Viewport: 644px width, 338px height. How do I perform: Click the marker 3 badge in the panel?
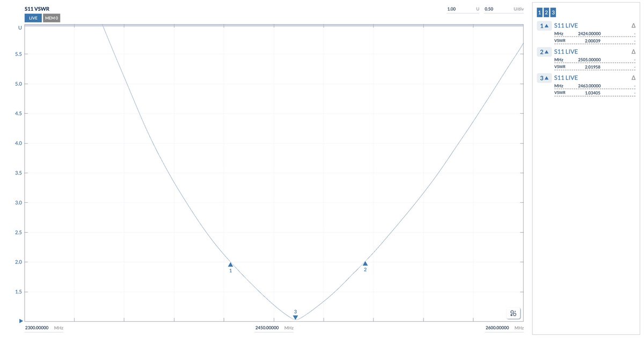point(544,78)
